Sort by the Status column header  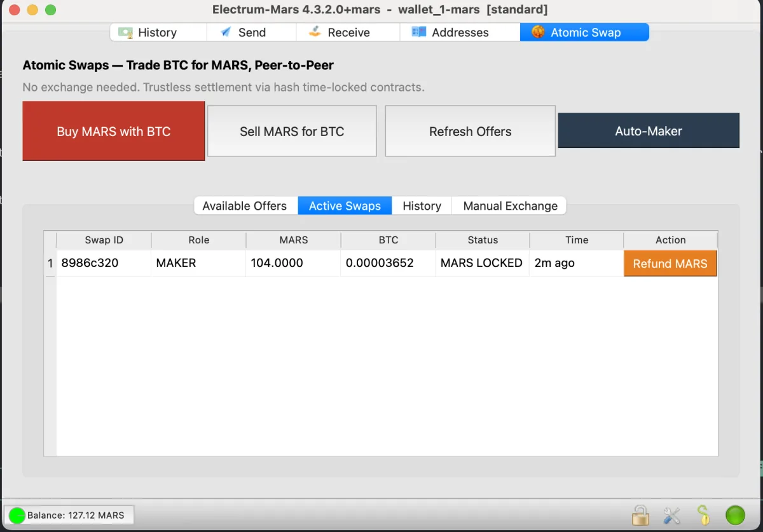pyautogui.click(x=482, y=240)
